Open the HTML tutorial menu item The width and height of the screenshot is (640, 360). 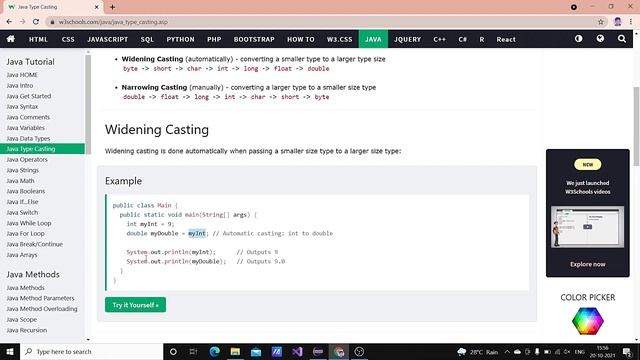(38, 39)
